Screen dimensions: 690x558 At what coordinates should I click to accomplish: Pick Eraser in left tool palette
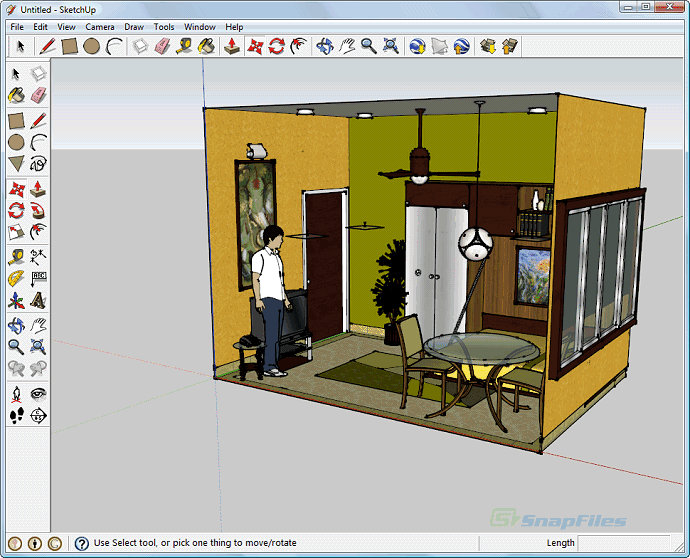tap(38, 95)
